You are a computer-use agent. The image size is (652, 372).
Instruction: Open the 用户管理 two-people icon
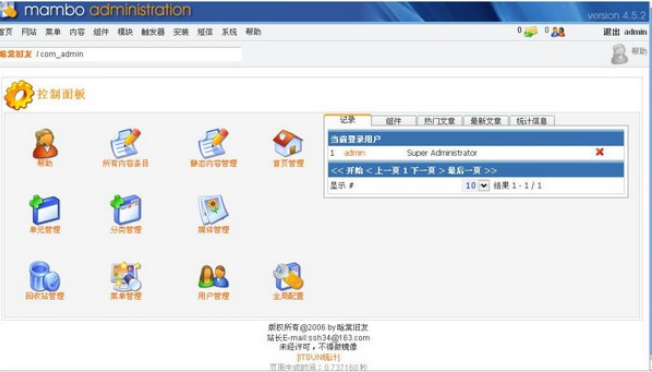(213, 277)
